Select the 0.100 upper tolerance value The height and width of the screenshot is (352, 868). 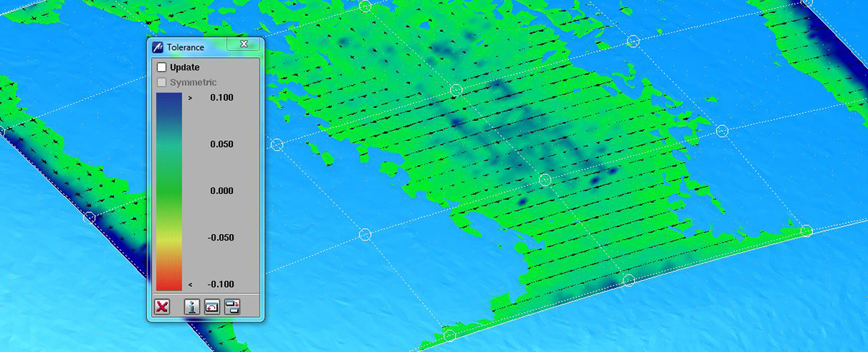[x=221, y=98]
